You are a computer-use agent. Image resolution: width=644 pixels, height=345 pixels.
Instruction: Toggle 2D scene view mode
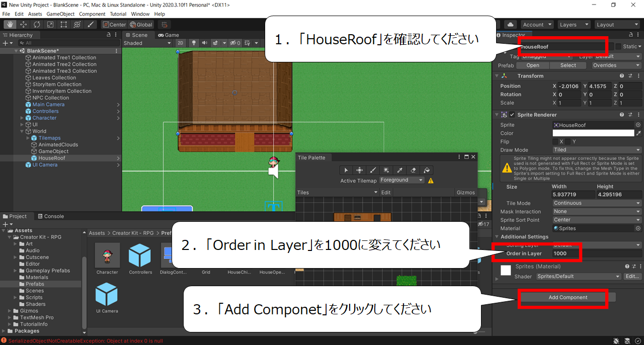[181, 43]
